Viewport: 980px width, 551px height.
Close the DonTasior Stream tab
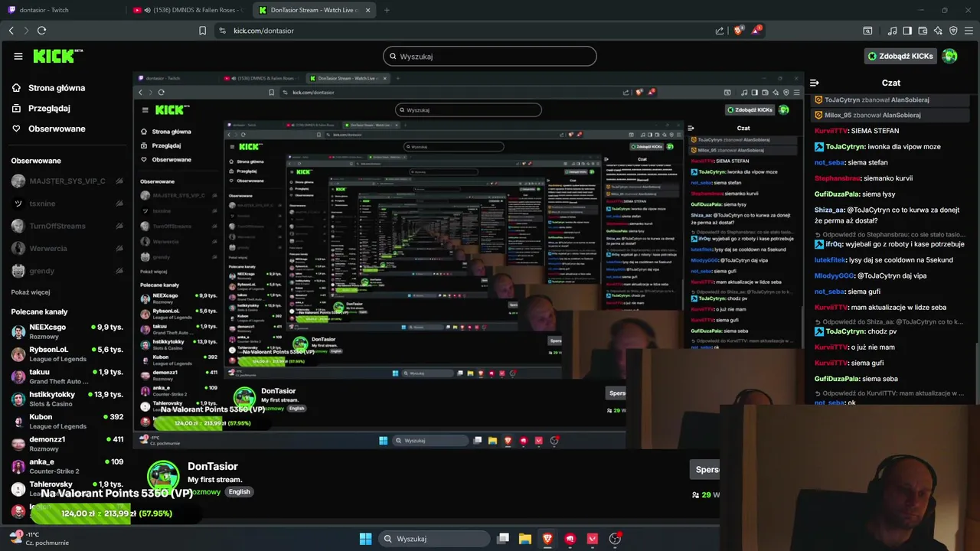(x=367, y=10)
